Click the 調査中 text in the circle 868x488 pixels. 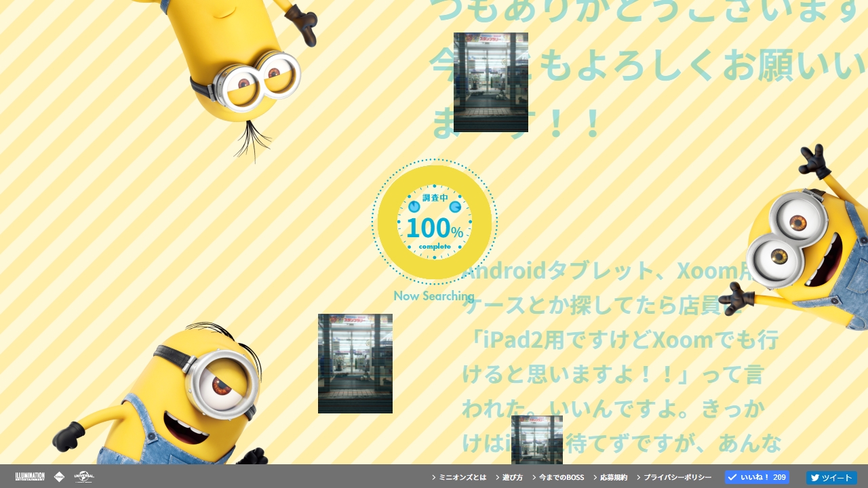click(435, 198)
